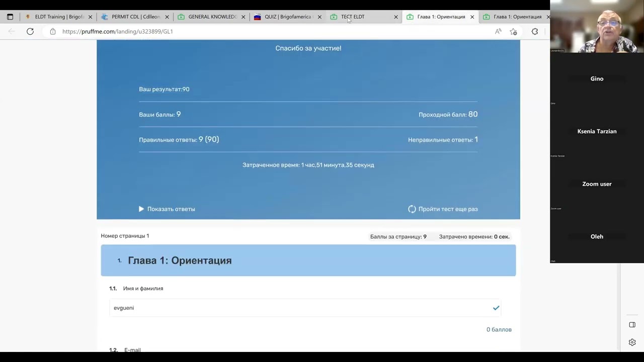
Task: Open browser extensions puzzle icon
Action: (x=535, y=31)
